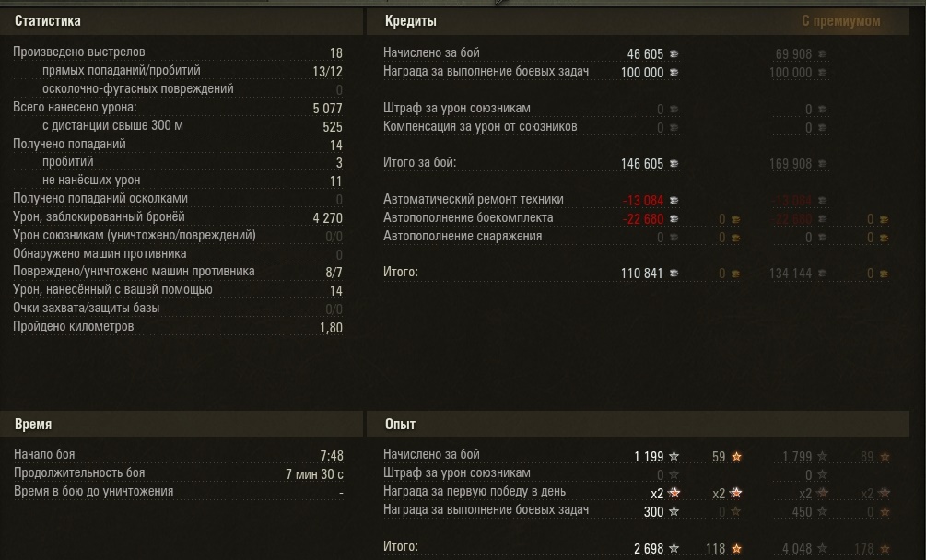This screenshot has height=560, width=926.
Task: Click the credits icon by red -13 084 repair cost
Action: coord(674,200)
